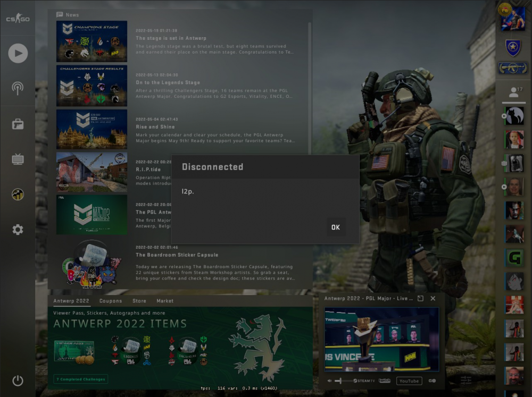Viewport: 532px width, 397px height.
Task: Switch to the Store tab
Action: click(x=139, y=301)
